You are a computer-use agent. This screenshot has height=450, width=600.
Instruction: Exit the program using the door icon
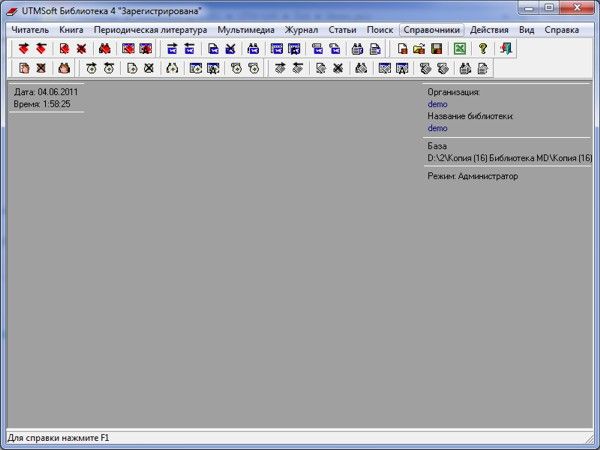[506, 49]
